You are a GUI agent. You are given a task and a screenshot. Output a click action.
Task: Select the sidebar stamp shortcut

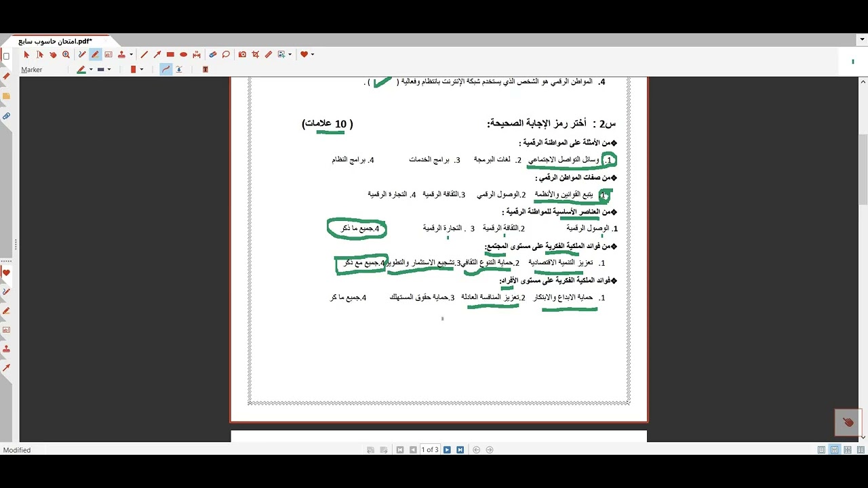pos(6,349)
